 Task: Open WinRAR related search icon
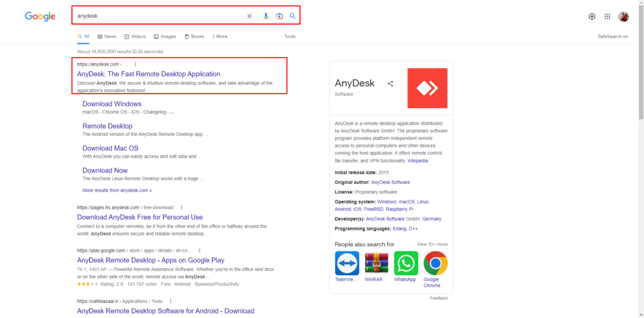(377, 263)
